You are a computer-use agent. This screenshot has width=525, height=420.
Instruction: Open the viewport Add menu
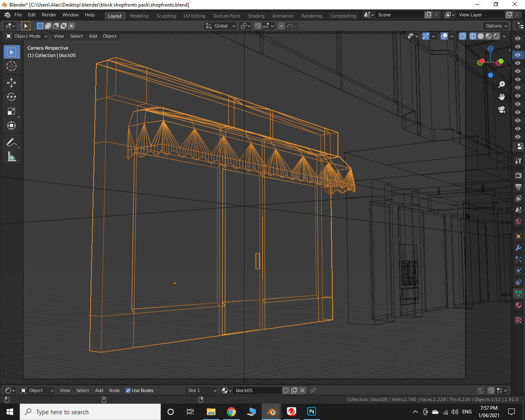point(93,36)
